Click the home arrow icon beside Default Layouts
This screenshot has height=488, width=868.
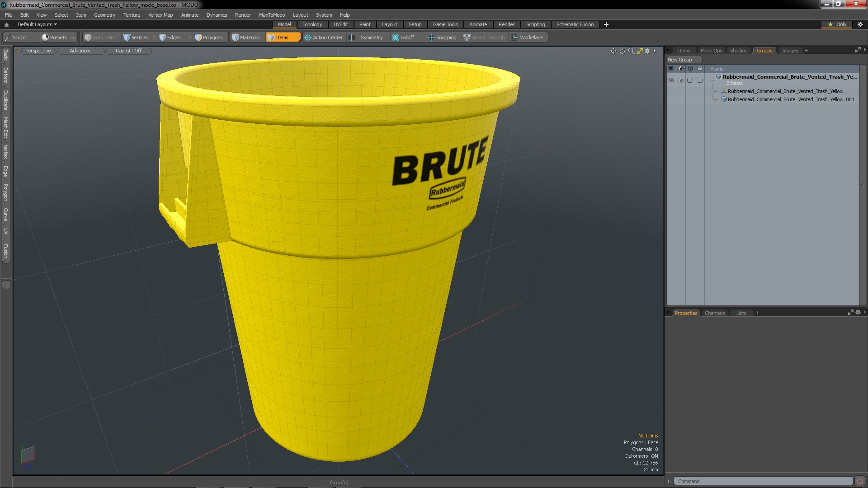click(6, 24)
